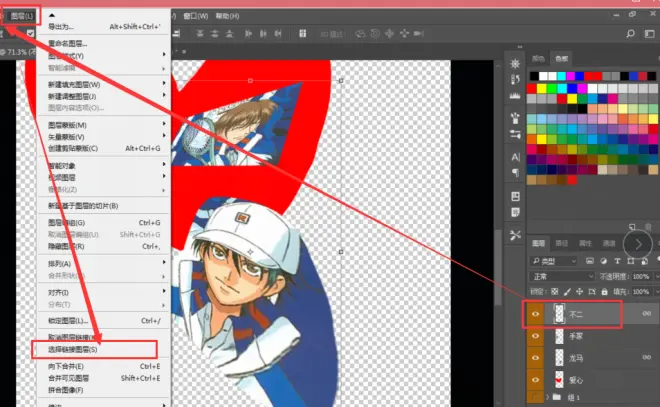The width and height of the screenshot is (660, 407).
Task: Open the workspace switcher icon
Action: pyautogui.click(x=649, y=34)
